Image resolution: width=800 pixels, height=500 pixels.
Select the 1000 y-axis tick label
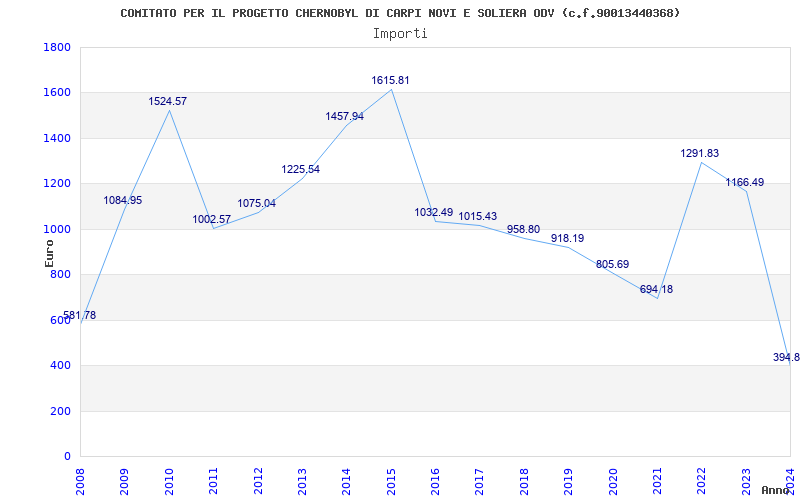click(x=57, y=229)
